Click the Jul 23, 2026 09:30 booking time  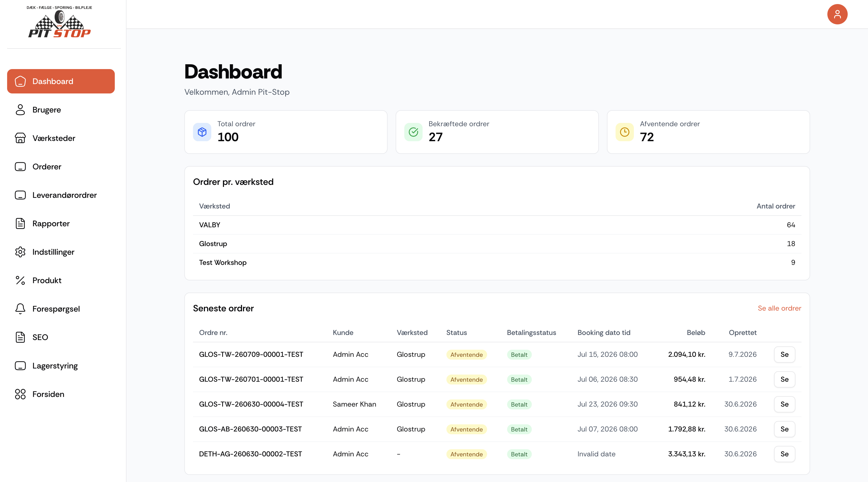point(607,404)
